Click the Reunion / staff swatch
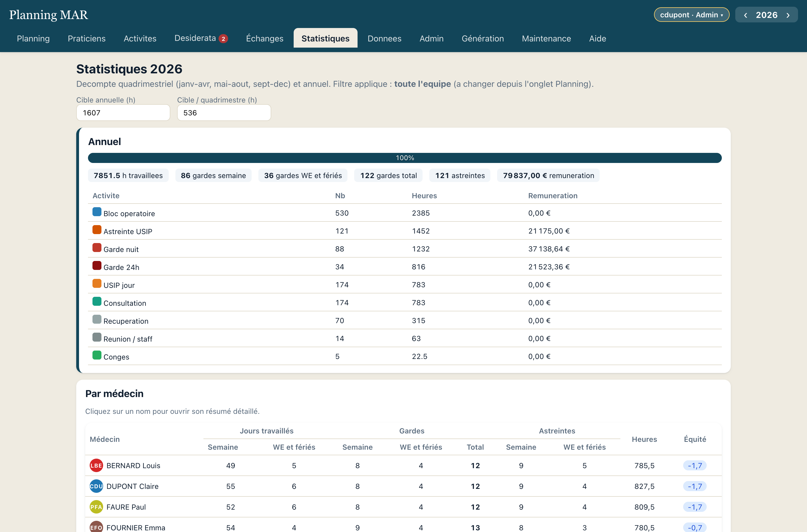Screen dimensions: 807x532 pyautogui.click(x=97, y=338)
